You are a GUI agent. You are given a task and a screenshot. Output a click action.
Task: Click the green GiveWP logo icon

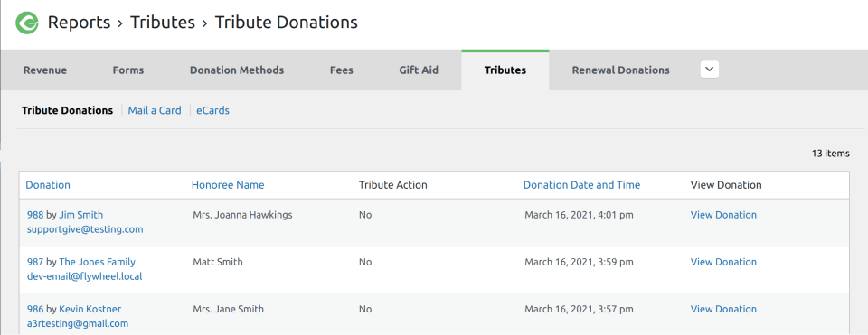[x=26, y=23]
